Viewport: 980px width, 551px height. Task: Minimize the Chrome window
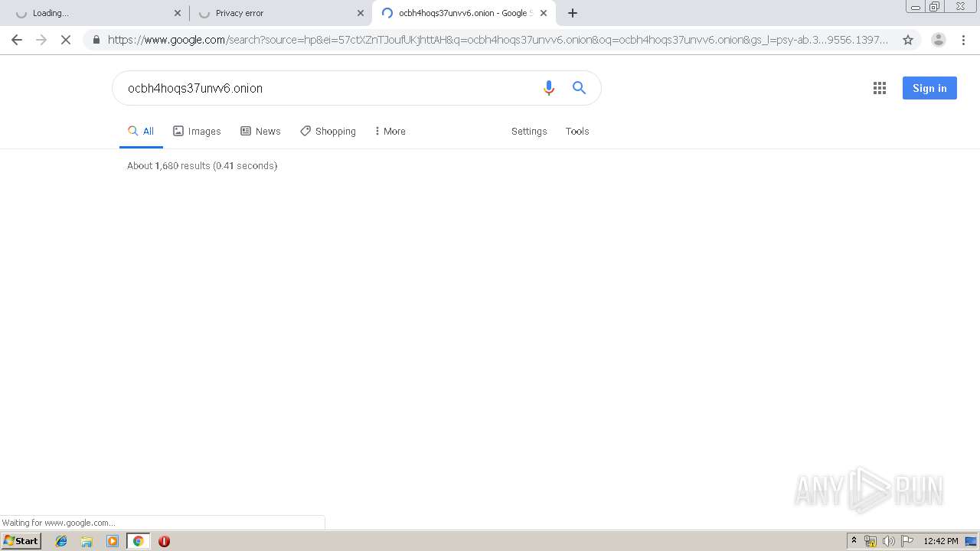(915, 7)
